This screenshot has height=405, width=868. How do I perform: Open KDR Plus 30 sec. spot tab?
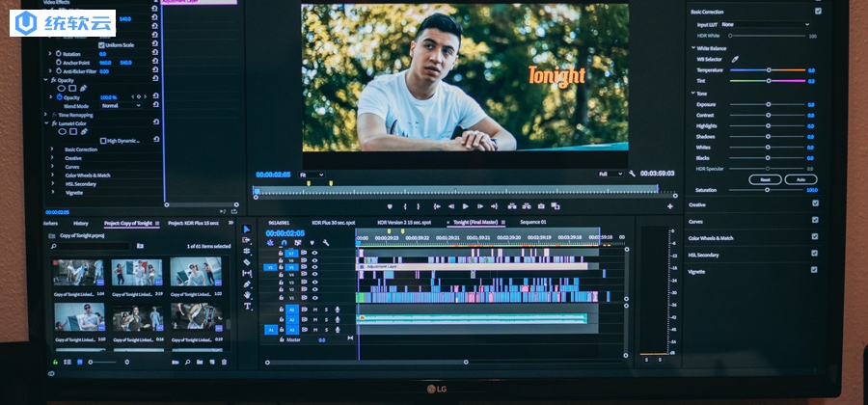click(x=334, y=223)
